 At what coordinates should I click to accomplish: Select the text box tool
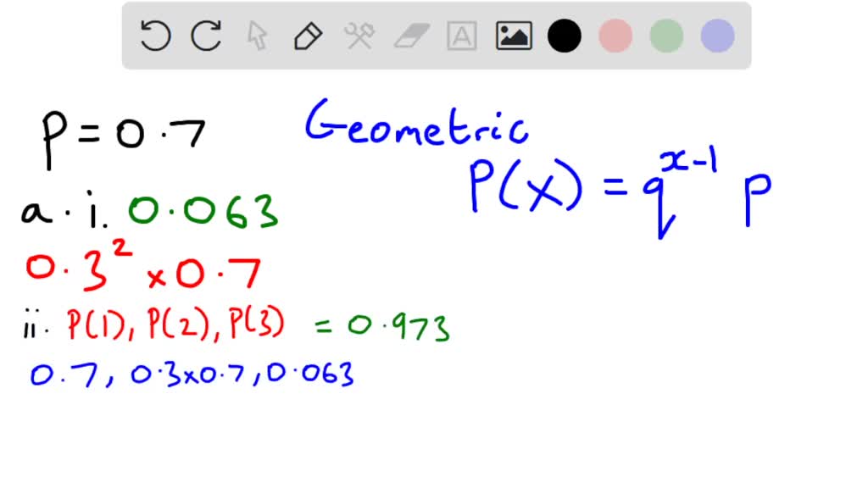coord(462,36)
